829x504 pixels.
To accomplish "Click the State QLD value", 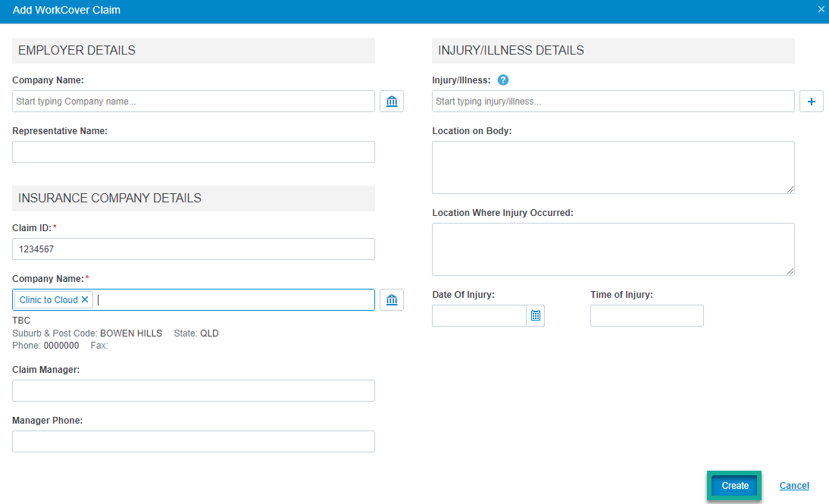I will pyautogui.click(x=209, y=333).
